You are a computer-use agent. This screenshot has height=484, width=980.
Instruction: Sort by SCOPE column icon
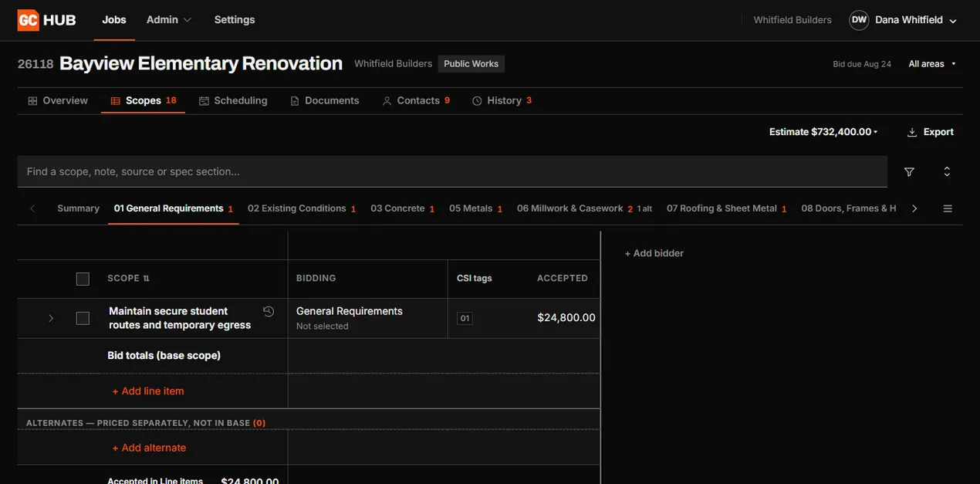pyautogui.click(x=147, y=279)
